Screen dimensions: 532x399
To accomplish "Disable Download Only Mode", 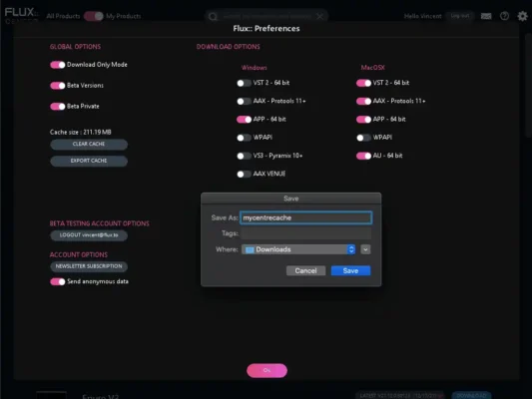I will (57, 65).
